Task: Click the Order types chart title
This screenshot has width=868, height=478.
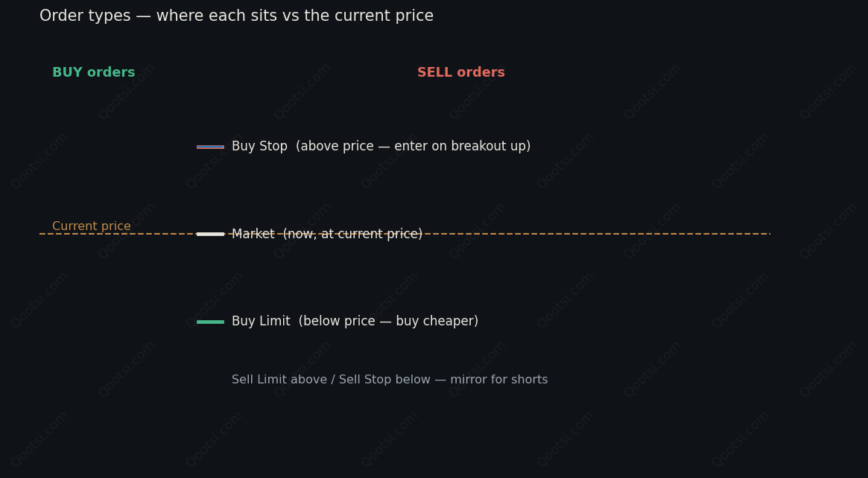Action: tap(236, 16)
